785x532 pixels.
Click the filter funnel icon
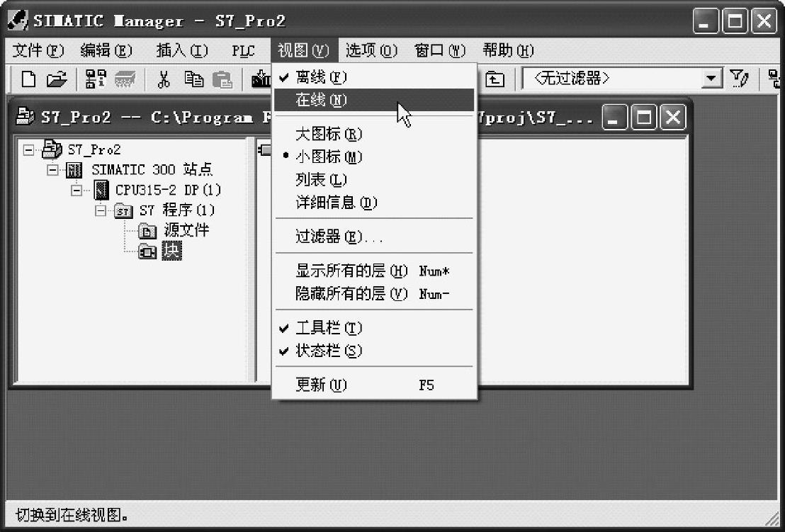(739, 79)
